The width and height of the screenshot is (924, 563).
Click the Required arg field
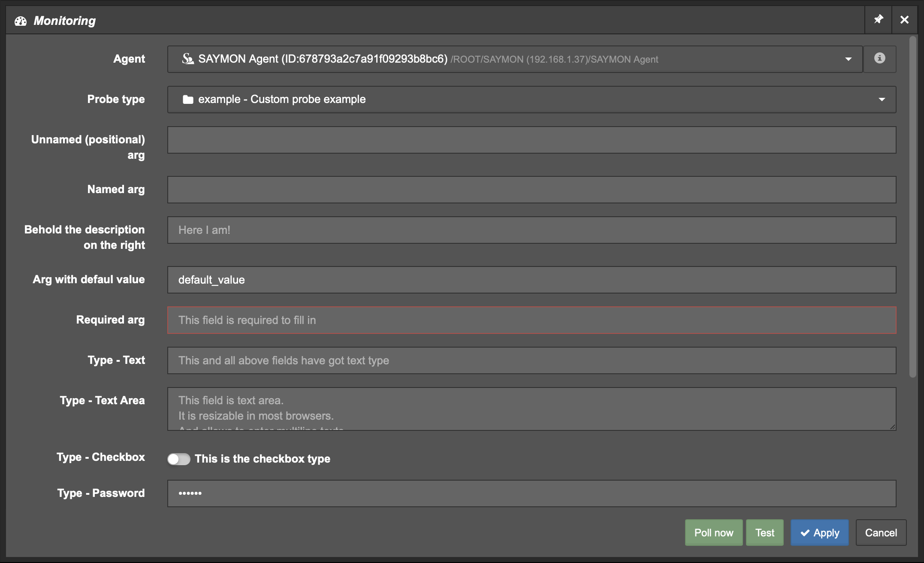click(531, 320)
